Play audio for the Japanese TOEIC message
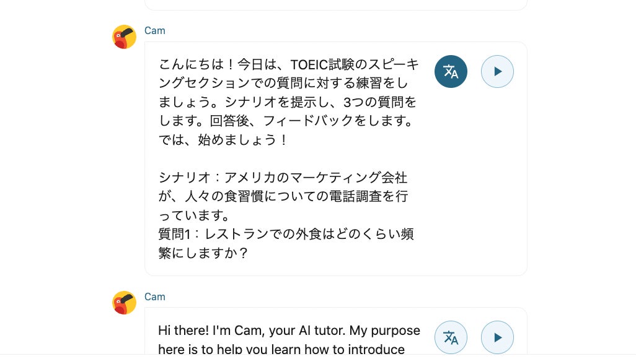636x364 pixels. 497,71
